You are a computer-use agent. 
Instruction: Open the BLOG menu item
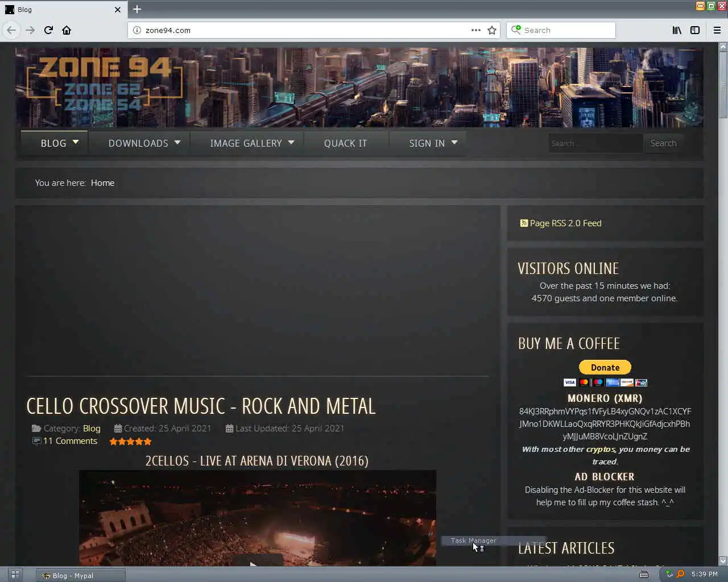53,143
